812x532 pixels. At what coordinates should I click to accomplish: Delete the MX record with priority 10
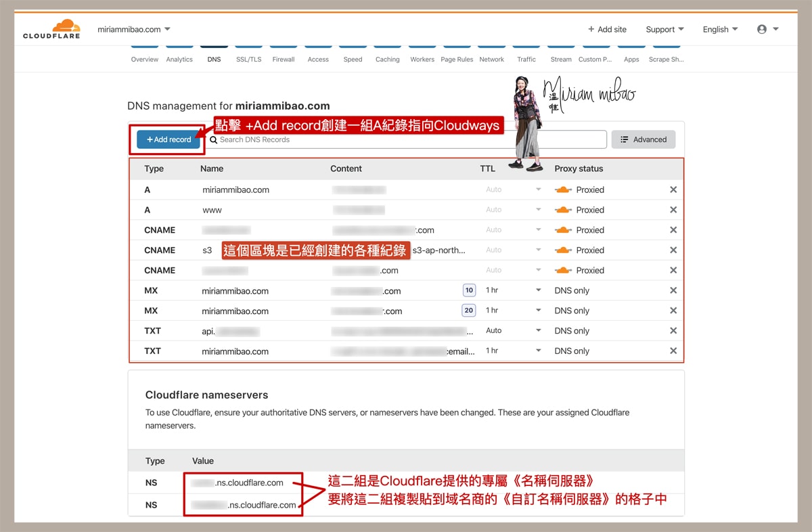click(673, 290)
